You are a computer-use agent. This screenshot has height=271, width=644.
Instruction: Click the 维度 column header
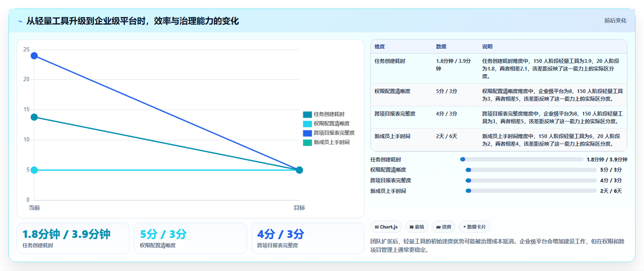tap(380, 47)
